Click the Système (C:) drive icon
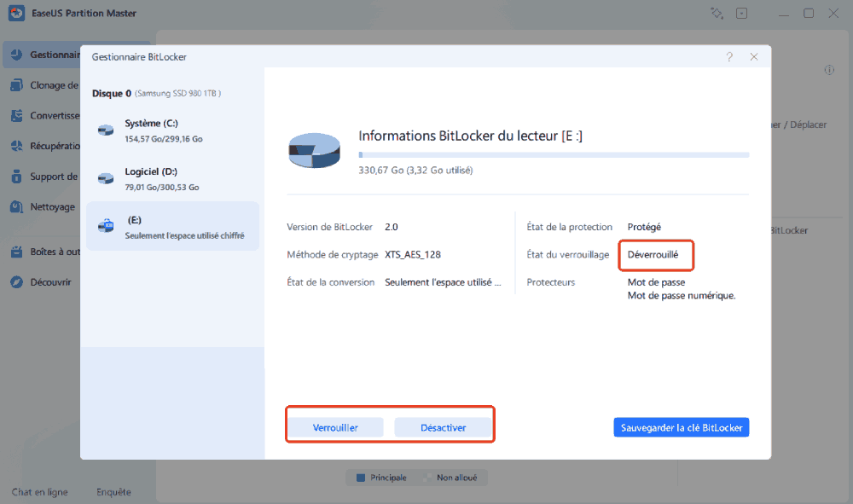 [x=106, y=130]
